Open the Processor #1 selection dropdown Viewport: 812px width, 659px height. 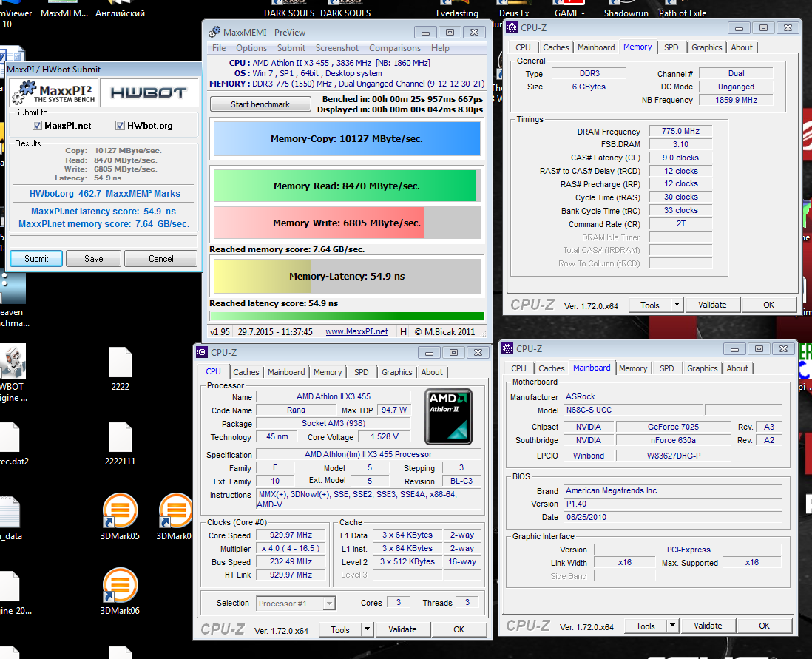(x=329, y=604)
